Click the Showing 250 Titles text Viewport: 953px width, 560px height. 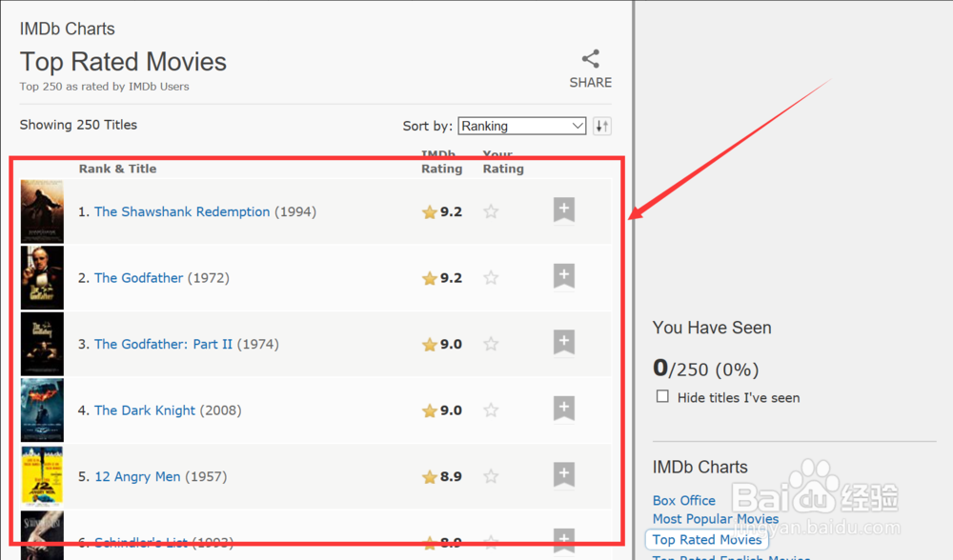pyautogui.click(x=78, y=125)
